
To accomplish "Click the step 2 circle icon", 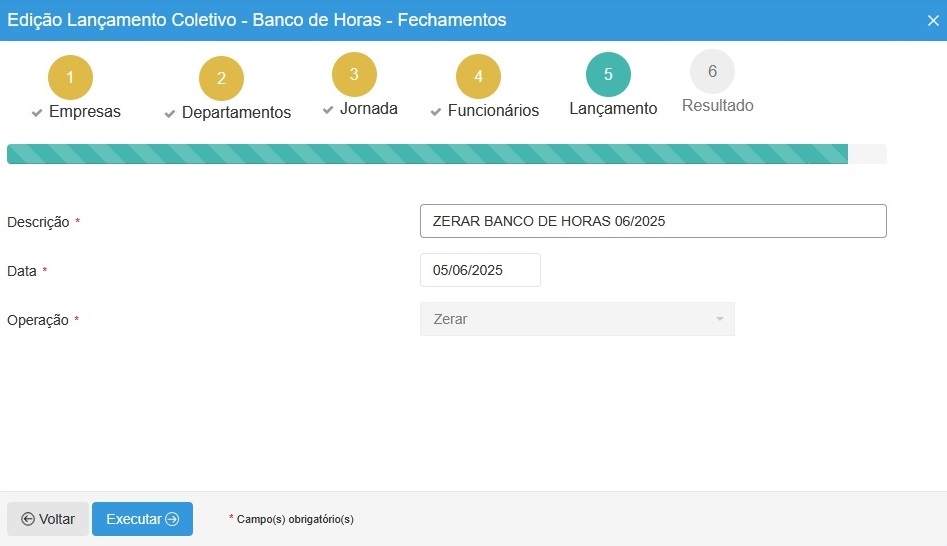I will point(221,78).
